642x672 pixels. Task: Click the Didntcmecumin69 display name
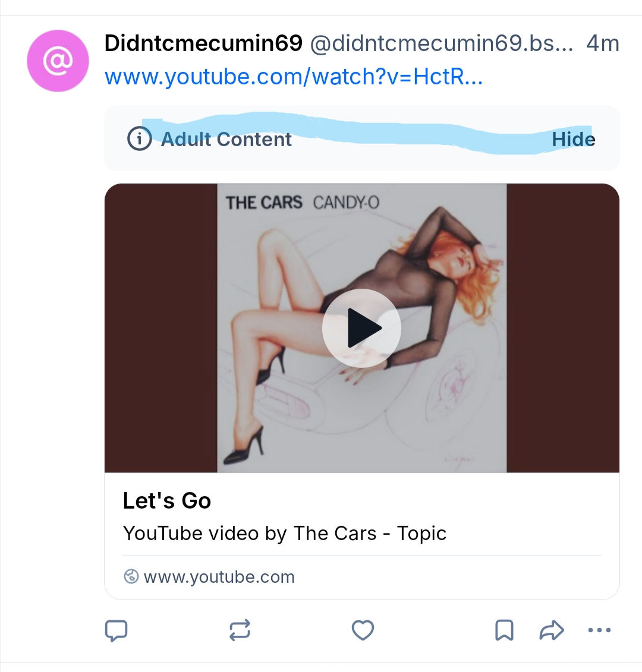(203, 43)
